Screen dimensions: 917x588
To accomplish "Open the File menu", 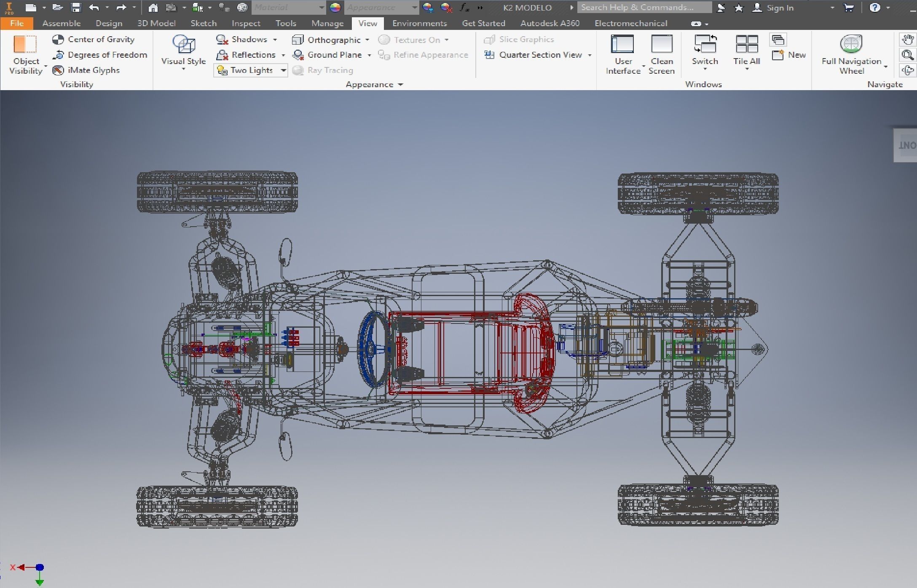I will tap(16, 23).
